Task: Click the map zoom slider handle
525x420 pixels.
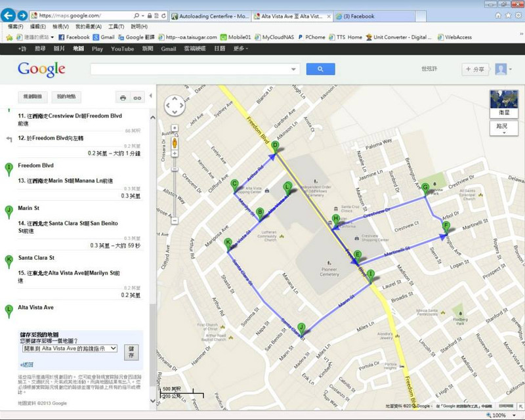Action: click(x=175, y=169)
